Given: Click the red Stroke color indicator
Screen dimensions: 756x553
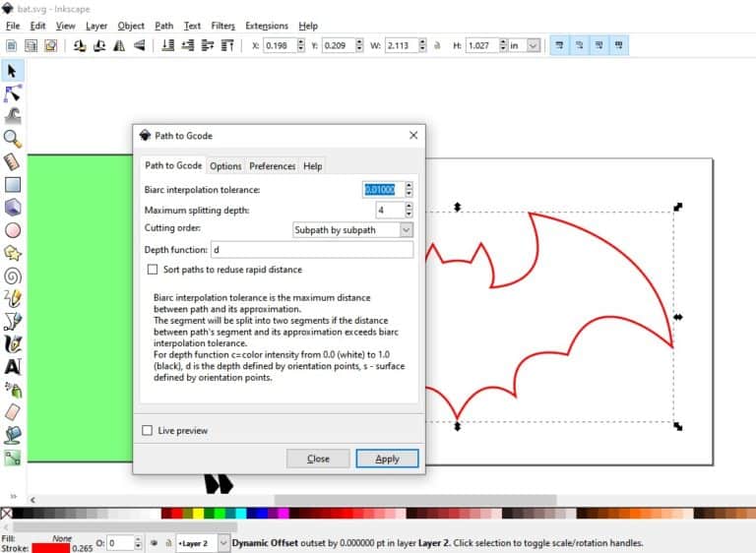Looking at the screenshot, I should pos(50,548).
